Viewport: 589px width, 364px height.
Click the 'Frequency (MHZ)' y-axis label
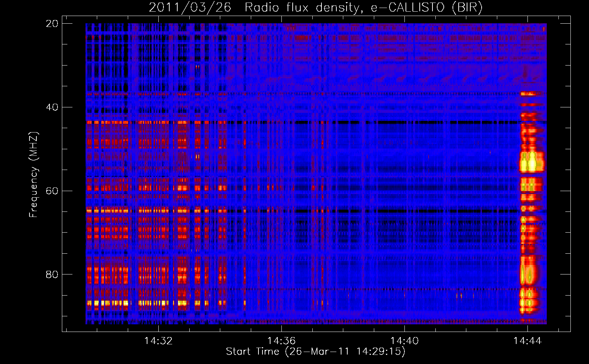[x=33, y=175]
